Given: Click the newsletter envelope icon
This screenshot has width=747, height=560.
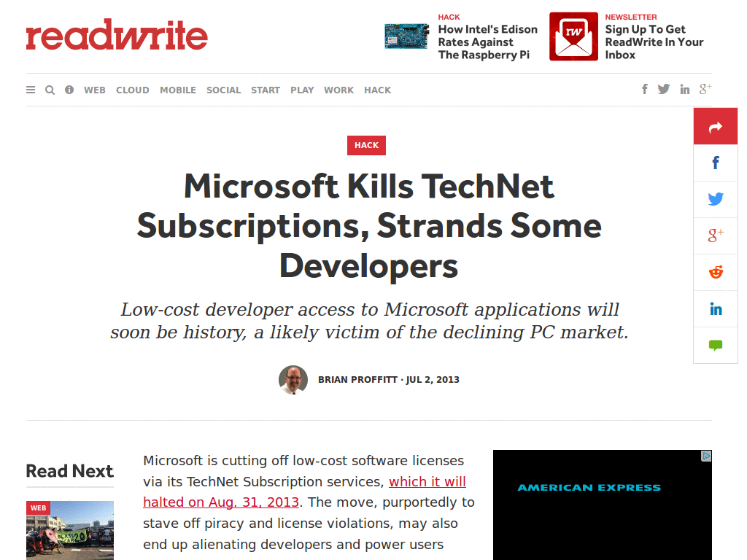Looking at the screenshot, I should tap(573, 36).
